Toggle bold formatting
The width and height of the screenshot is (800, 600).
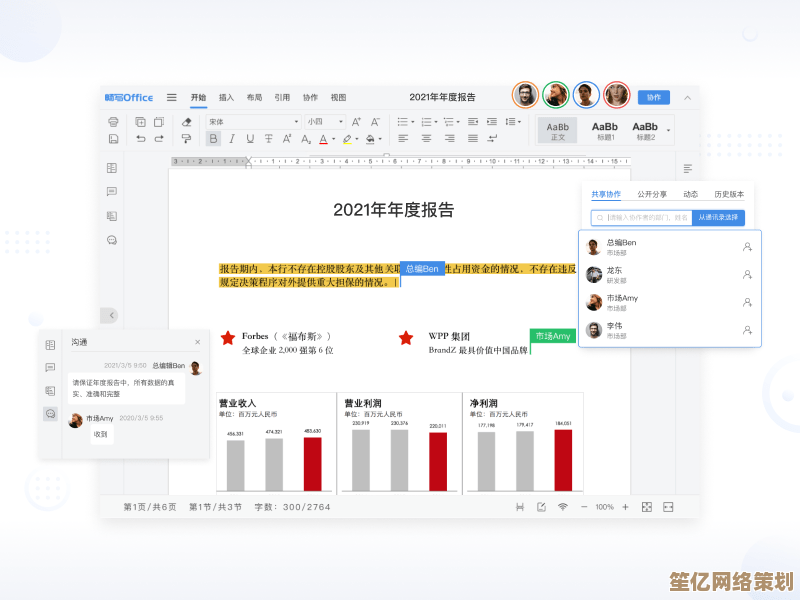213,139
